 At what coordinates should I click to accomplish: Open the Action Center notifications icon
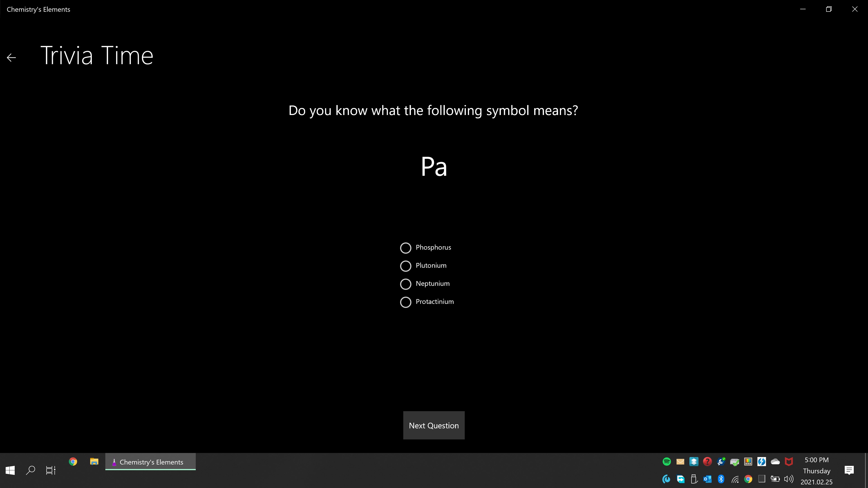tap(849, 470)
